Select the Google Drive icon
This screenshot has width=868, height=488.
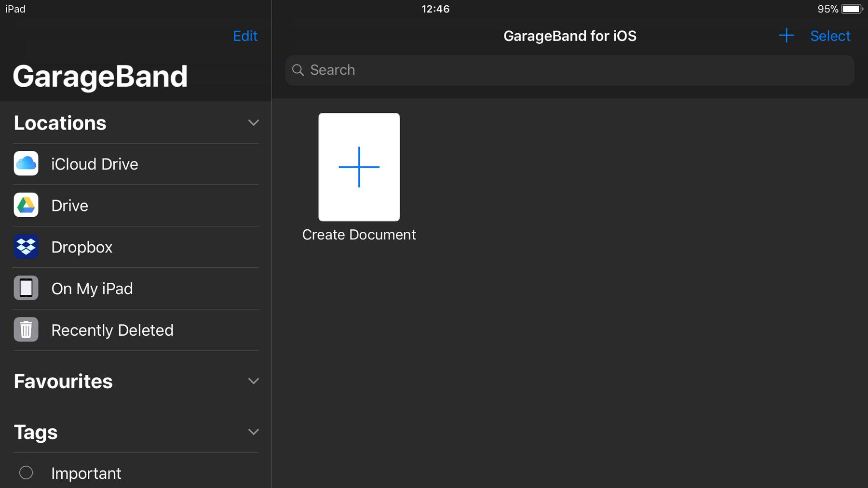[x=26, y=205]
